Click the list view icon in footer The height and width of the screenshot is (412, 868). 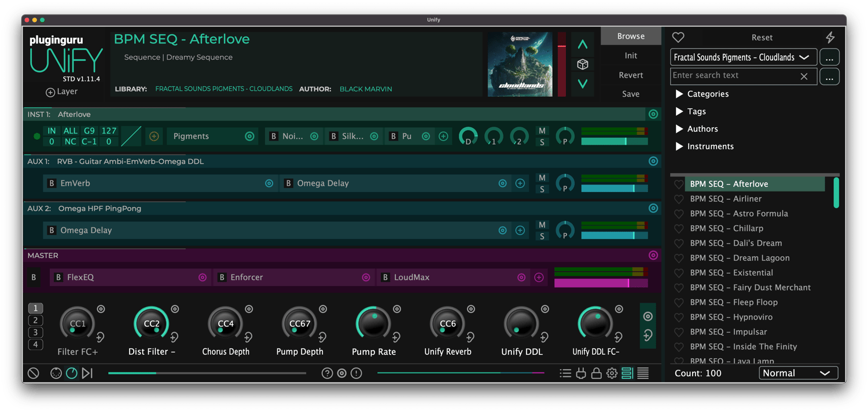click(565, 373)
